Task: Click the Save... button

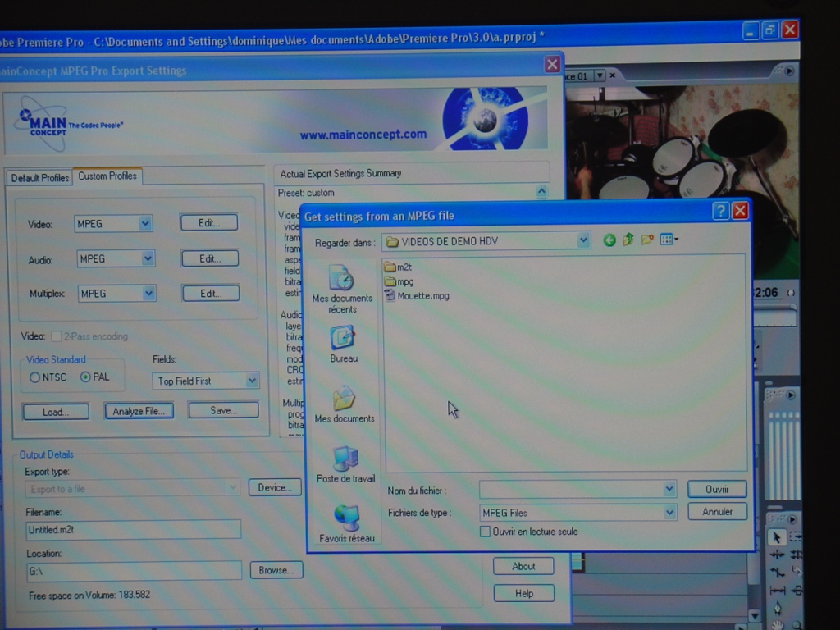Action: pyautogui.click(x=223, y=410)
